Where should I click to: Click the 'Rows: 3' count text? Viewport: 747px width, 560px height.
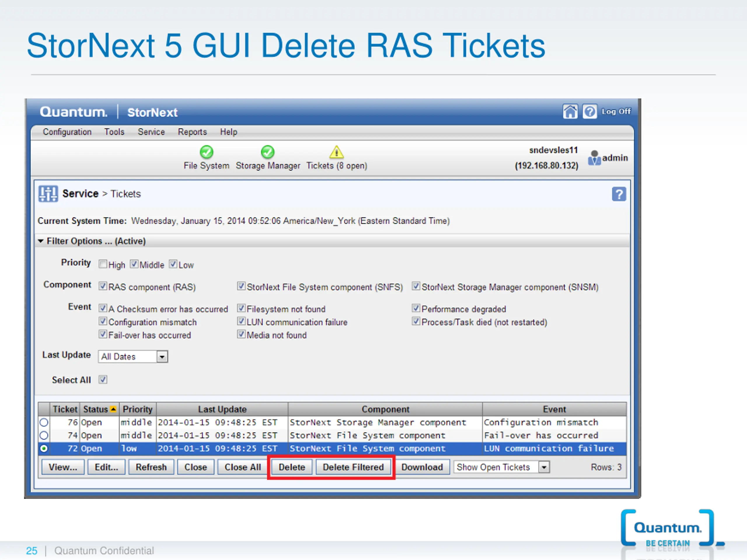pyautogui.click(x=606, y=467)
